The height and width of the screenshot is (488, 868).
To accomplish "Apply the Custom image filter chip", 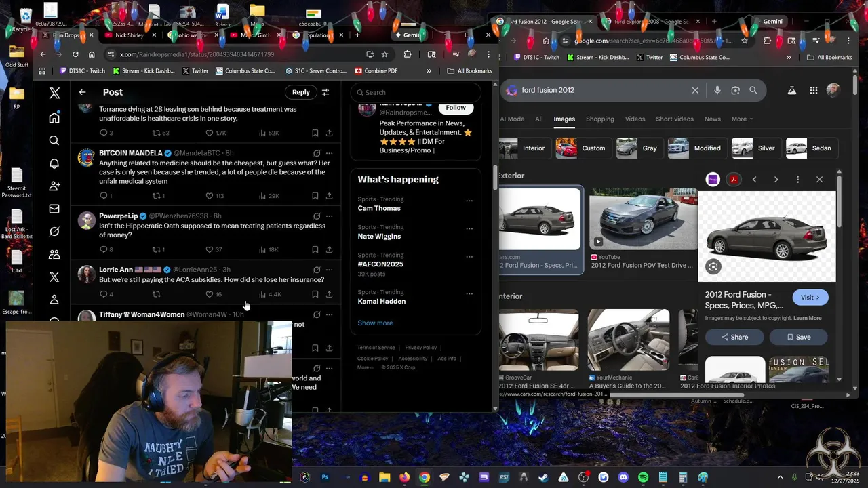I will [583, 148].
